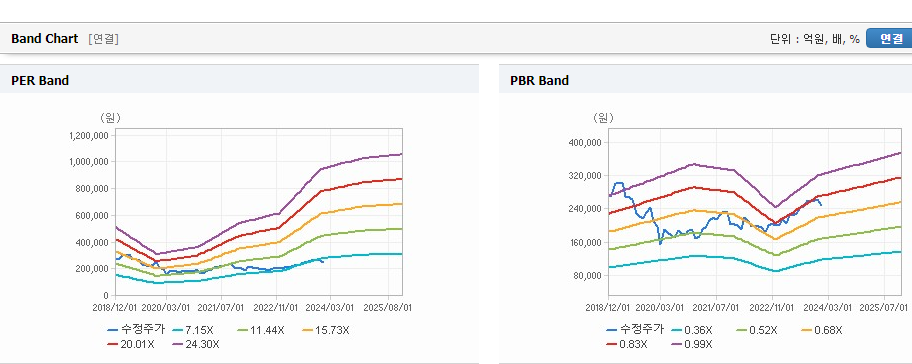Click the 2018/12/01 date on PBR chart
The width and height of the screenshot is (912, 364).
click(x=608, y=307)
